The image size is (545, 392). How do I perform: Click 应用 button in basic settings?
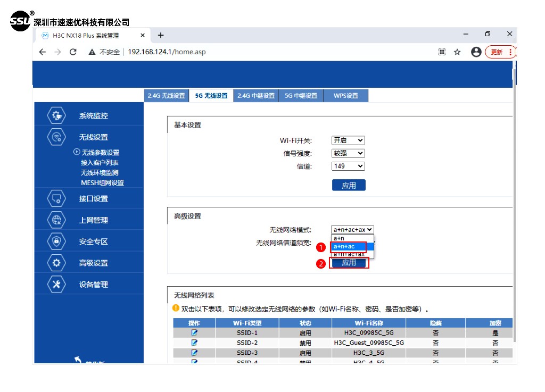point(349,185)
